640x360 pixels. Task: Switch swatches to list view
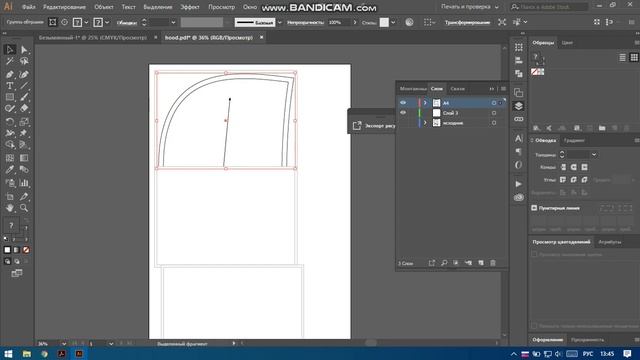tap(622, 58)
